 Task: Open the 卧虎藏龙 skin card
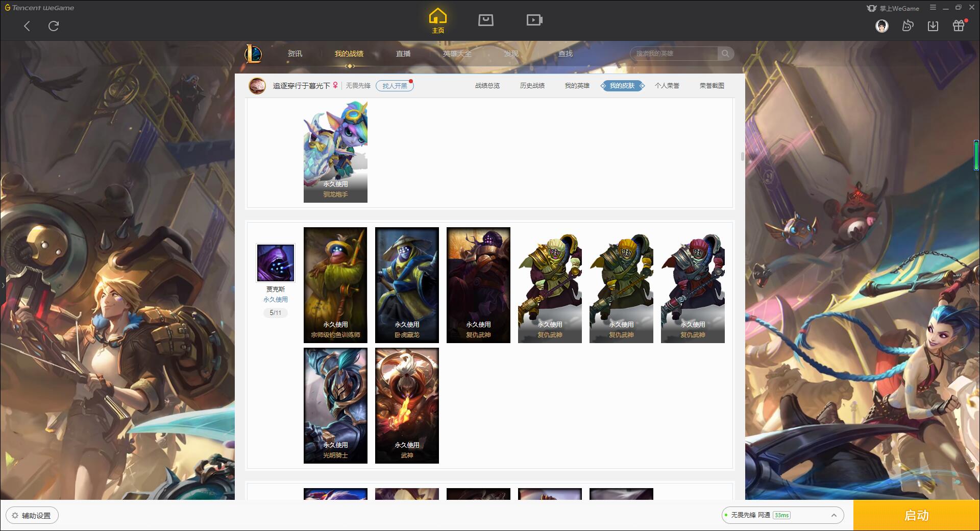(x=407, y=285)
